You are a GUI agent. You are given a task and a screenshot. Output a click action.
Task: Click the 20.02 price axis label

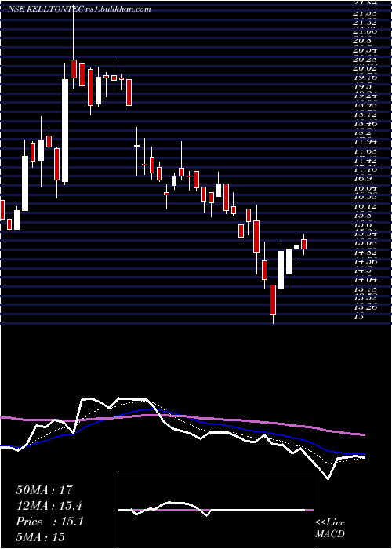[x=365, y=68]
